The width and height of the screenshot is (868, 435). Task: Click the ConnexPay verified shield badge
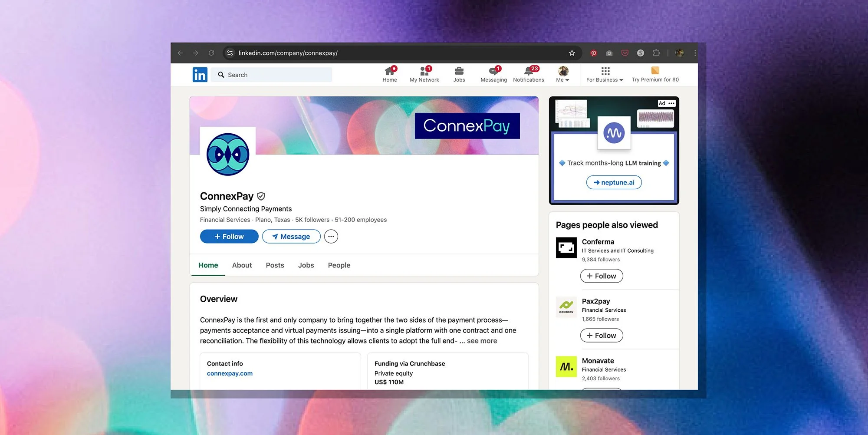coord(261,196)
